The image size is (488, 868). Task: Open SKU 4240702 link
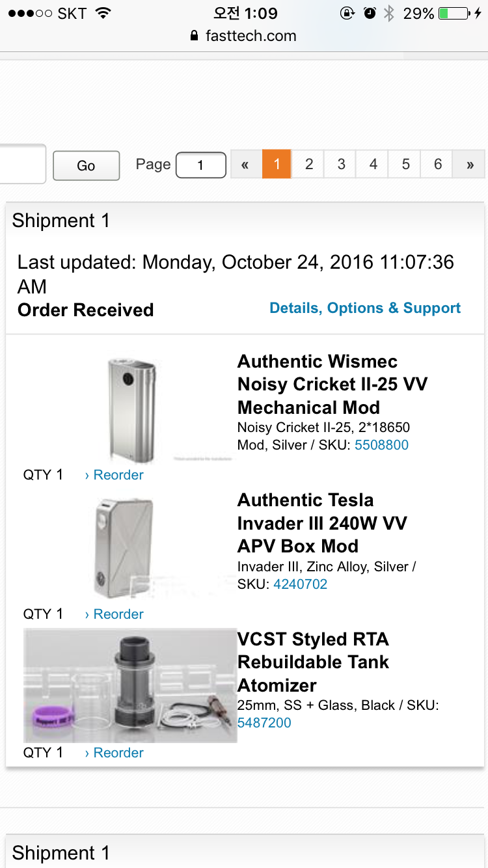[300, 584]
